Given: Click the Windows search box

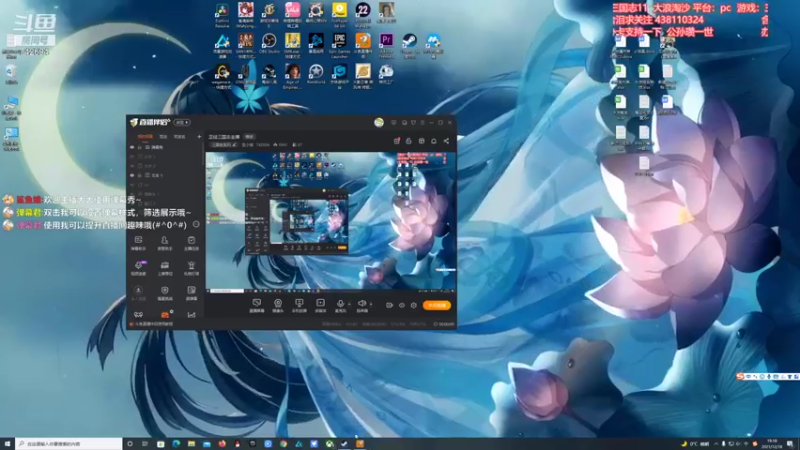Looking at the screenshot, I should point(69,444).
